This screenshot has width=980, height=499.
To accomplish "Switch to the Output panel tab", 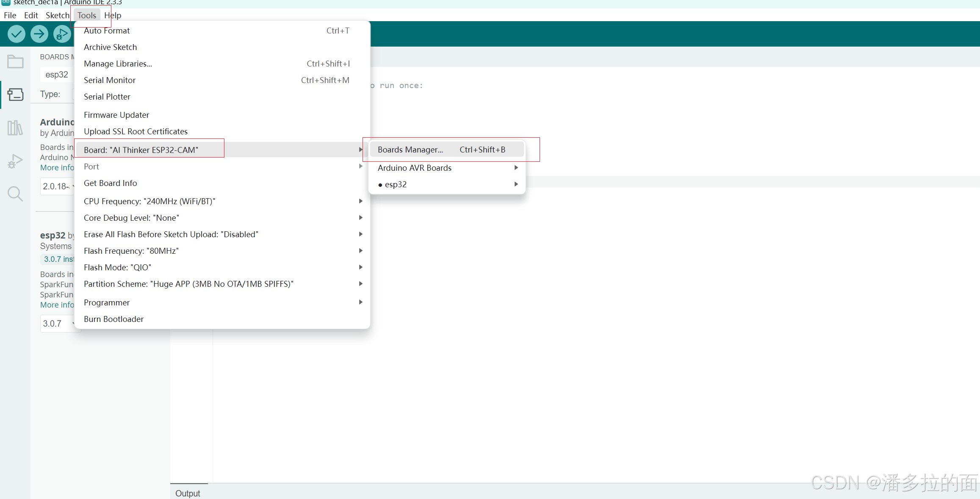I will pos(188,493).
